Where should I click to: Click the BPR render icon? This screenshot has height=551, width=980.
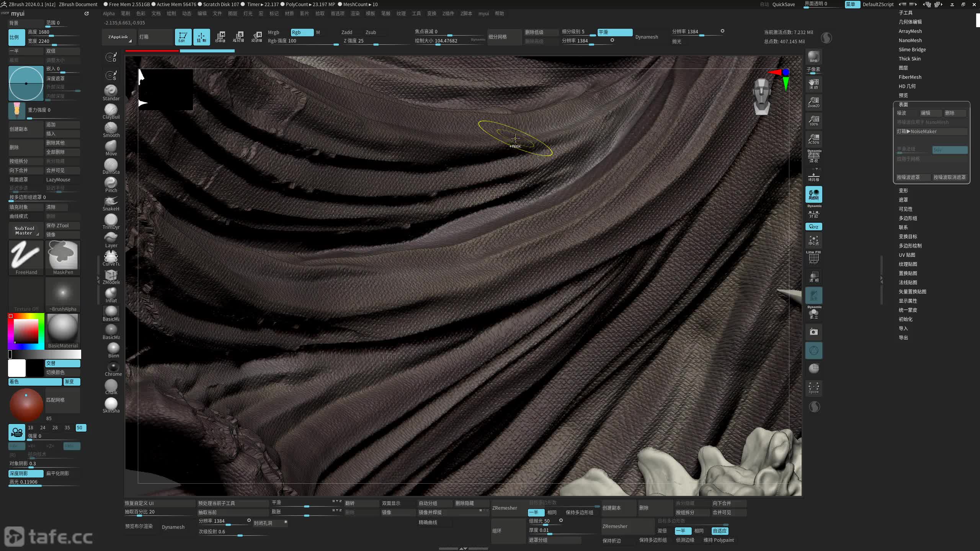coord(813,57)
